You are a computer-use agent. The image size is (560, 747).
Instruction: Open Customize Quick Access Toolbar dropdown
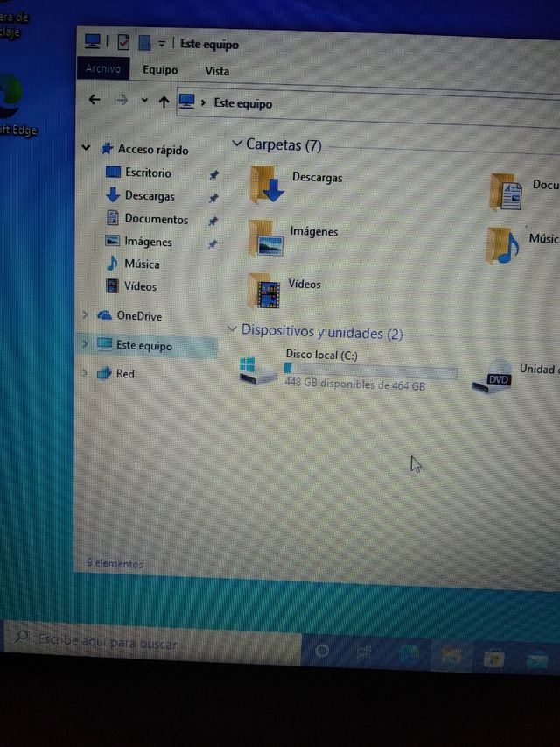(161, 45)
